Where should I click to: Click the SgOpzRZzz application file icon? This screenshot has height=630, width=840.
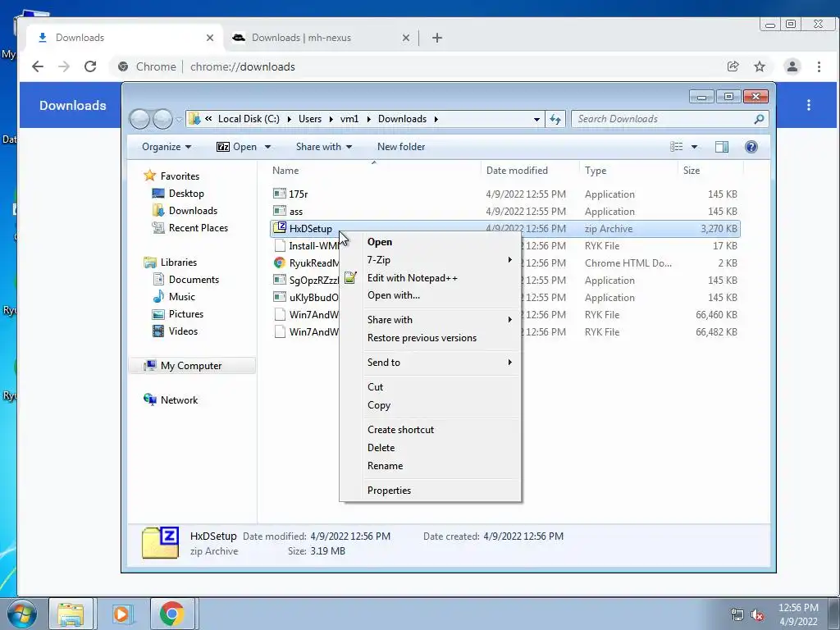[x=280, y=280]
